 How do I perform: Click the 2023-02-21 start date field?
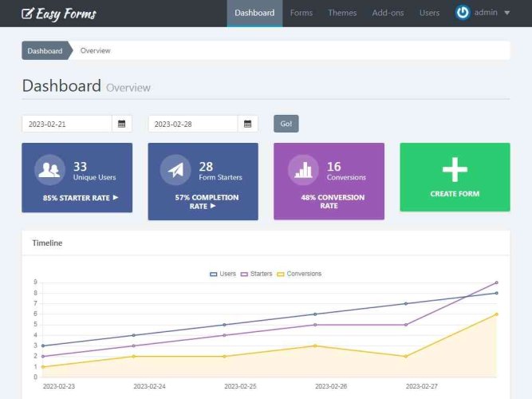pos(66,124)
